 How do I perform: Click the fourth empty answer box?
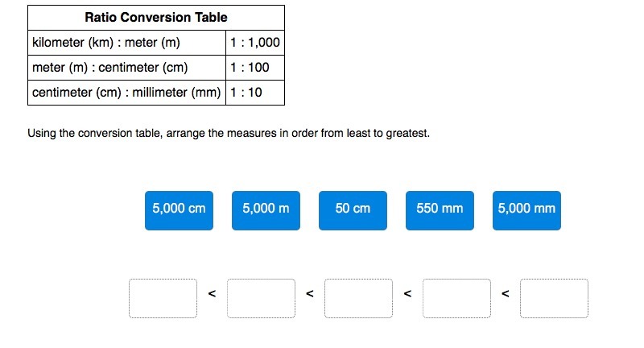pyautogui.click(x=456, y=298)
